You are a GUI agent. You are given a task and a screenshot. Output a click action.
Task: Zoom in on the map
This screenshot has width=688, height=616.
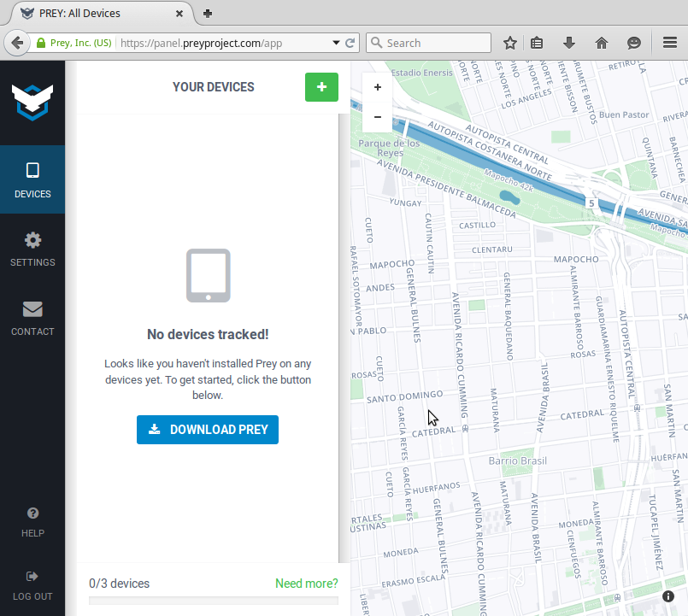pyautogui.click(x=378, y=87)
